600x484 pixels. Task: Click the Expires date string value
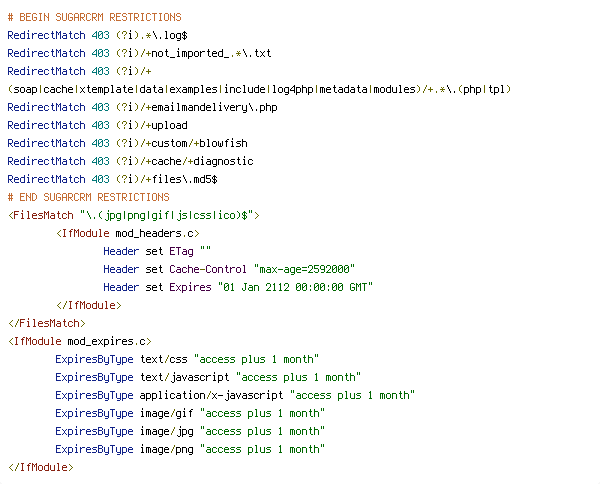[x=295, y=287]
